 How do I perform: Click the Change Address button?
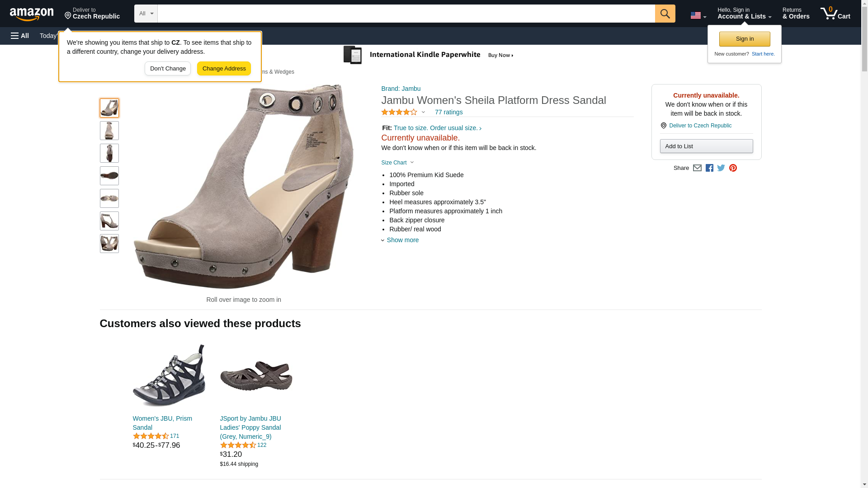coord(224,69)
